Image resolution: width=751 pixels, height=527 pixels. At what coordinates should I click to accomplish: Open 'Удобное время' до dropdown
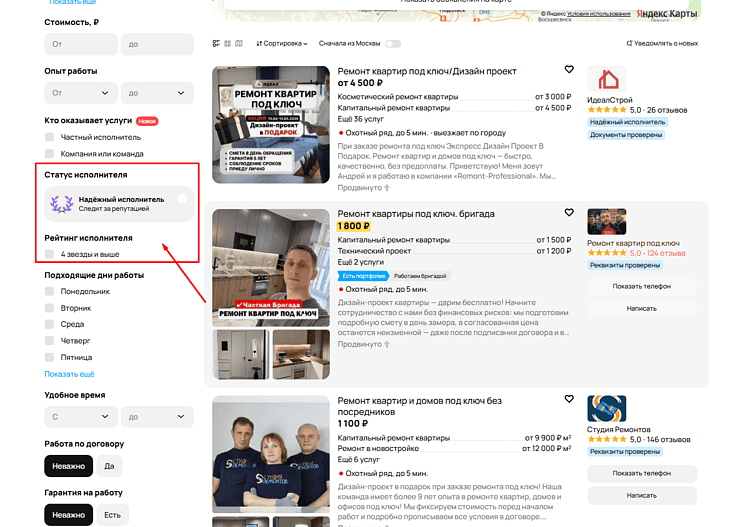point(157,417)
